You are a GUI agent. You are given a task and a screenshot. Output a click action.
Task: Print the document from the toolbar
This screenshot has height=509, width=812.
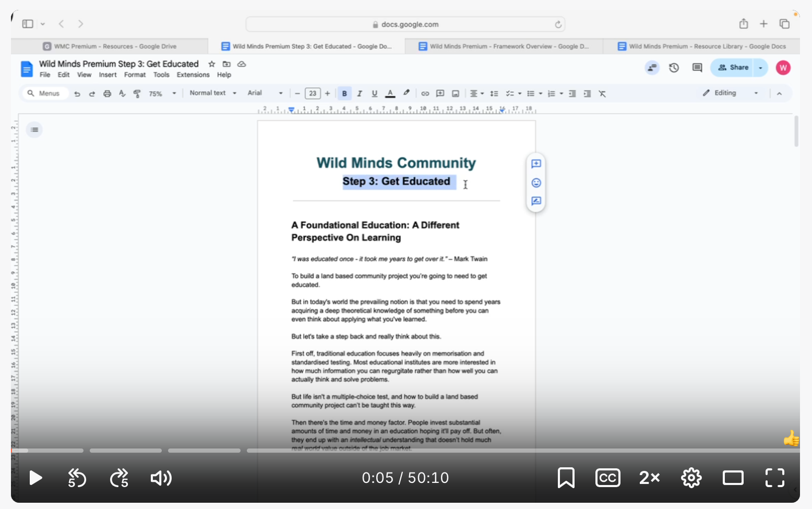pos(107,94)
